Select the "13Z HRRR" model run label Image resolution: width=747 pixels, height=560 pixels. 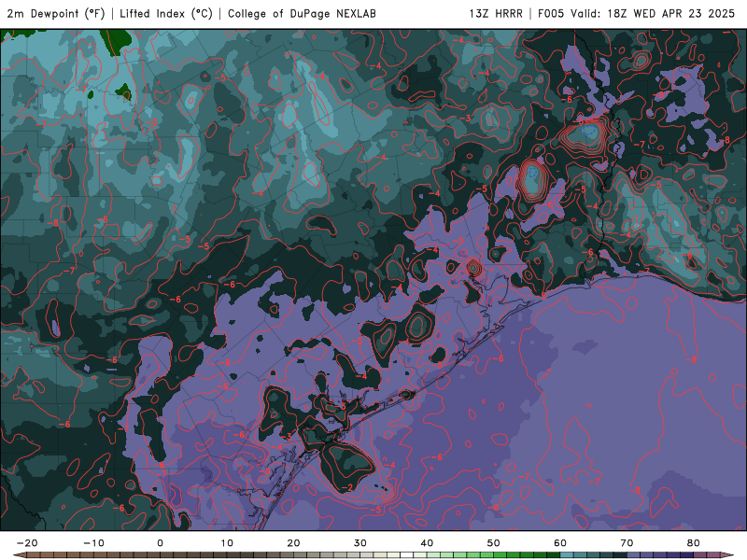point(496,13)
